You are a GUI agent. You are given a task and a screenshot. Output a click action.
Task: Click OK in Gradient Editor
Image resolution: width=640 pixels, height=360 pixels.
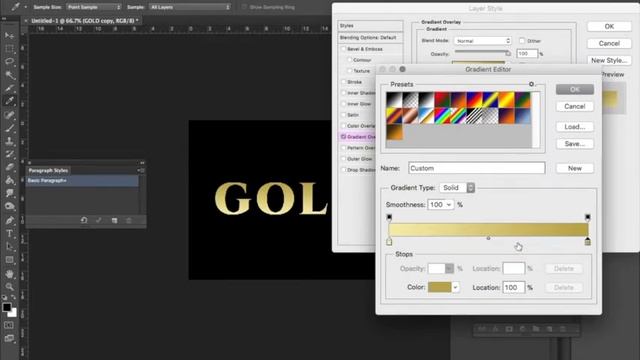[x=575, y=89]
